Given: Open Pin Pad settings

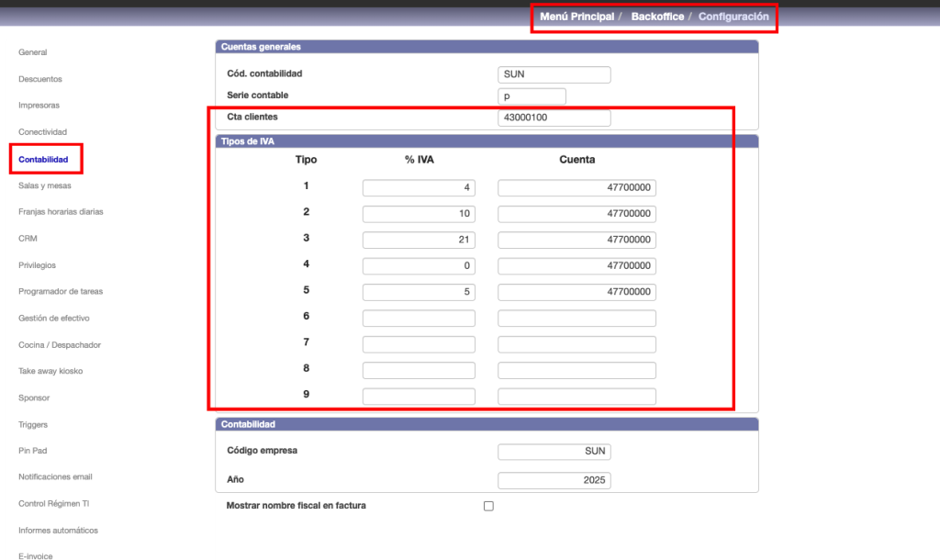Looking at the screenshot, I should tap(34, 451).
